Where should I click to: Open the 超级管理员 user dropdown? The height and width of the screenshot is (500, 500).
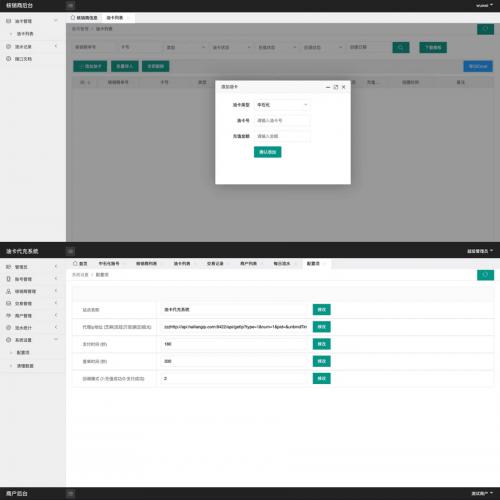[480, 251]
